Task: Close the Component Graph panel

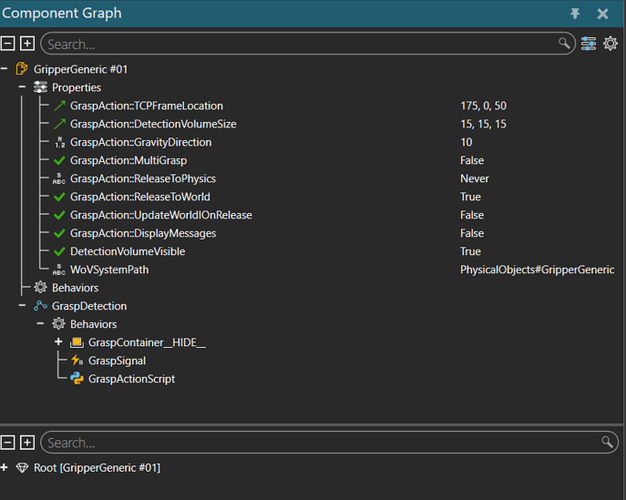Action: [x=602, y=14]
